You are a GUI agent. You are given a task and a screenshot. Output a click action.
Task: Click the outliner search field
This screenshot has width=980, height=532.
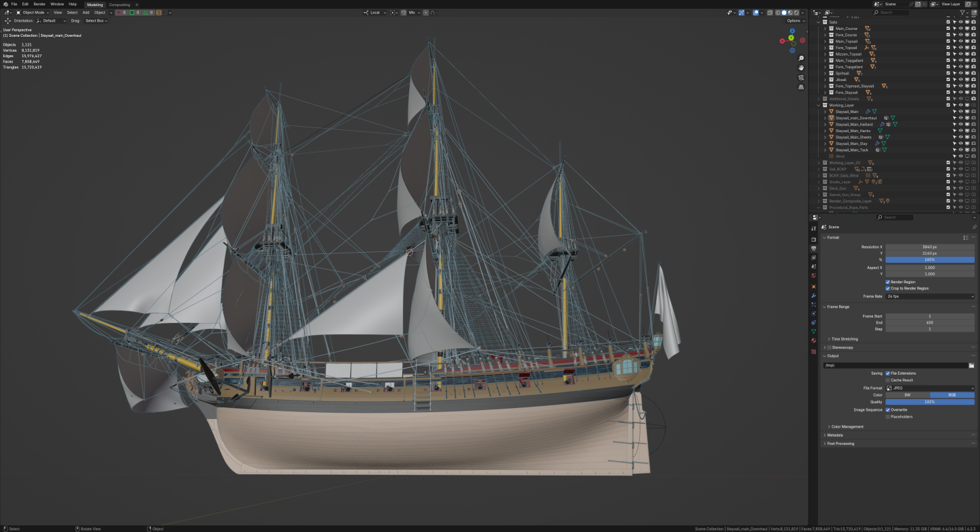pos(891,12)
